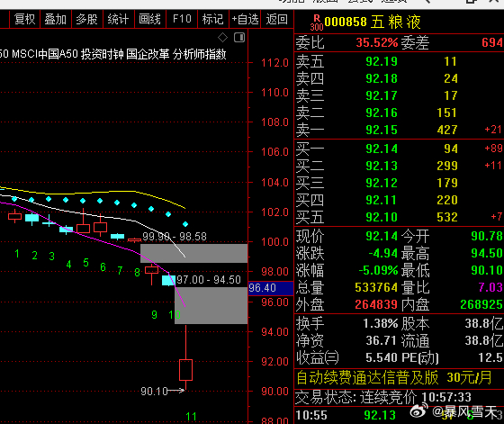The image size is (504, 424).
Task: Click the 返回 back button
Action: pyautogui.click(x=277, y=19)
